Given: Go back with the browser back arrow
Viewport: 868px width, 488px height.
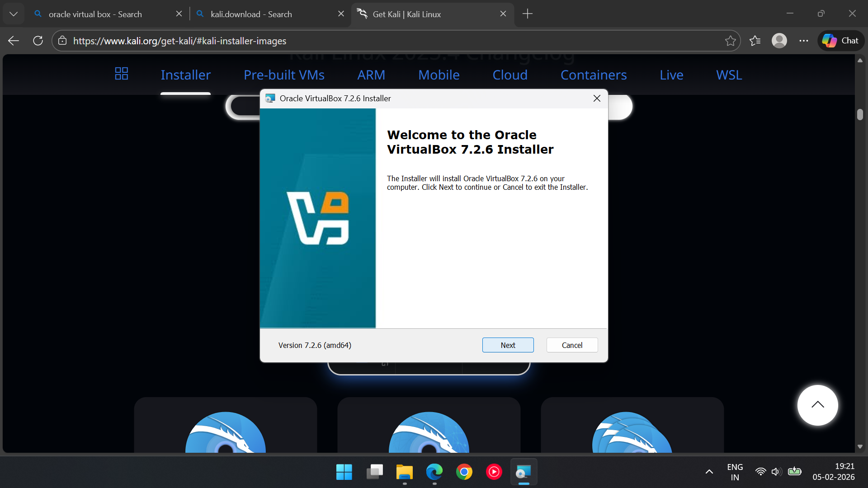Looking at the screenshot, I should pos(14,41).
